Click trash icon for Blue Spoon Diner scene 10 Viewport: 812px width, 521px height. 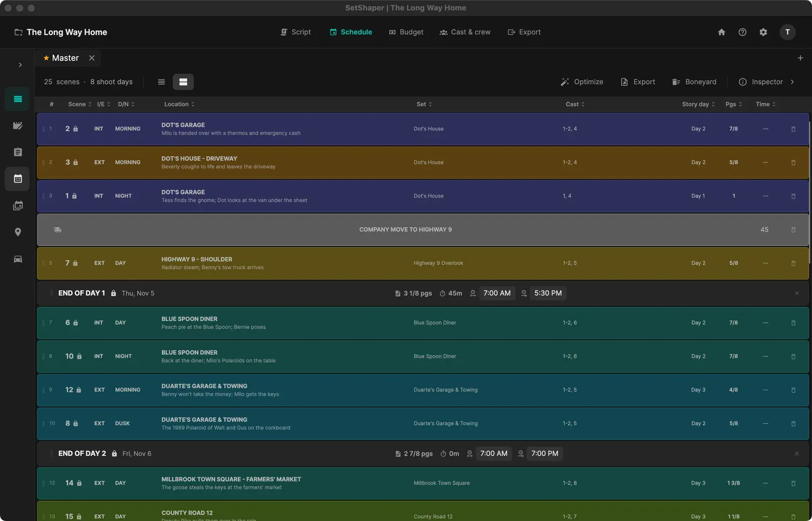pyautogui.click(x=793, y=357)
